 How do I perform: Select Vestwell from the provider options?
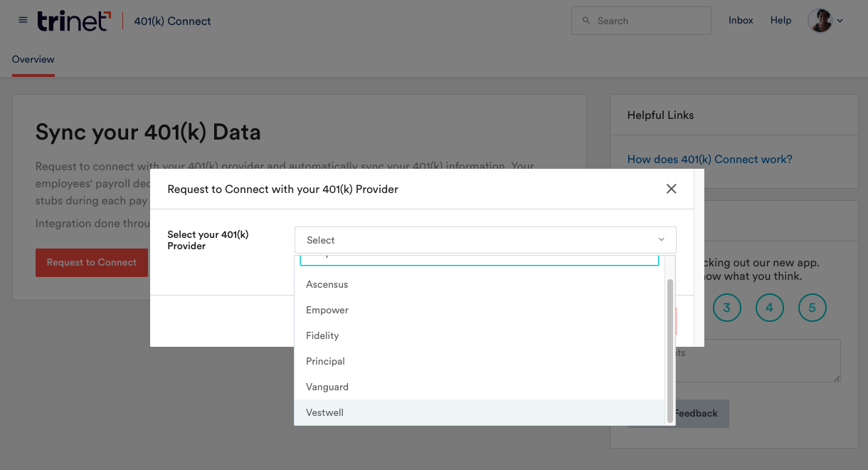coord(324,412)
